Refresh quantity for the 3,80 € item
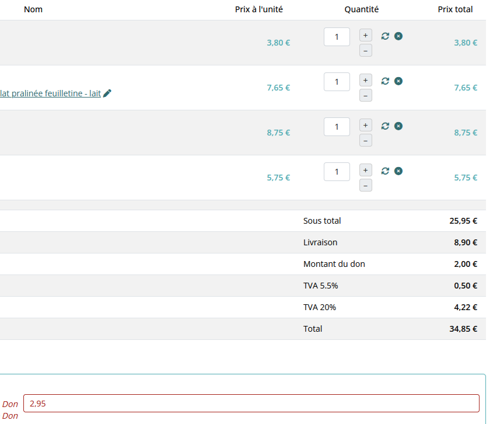 coord(385,36)
